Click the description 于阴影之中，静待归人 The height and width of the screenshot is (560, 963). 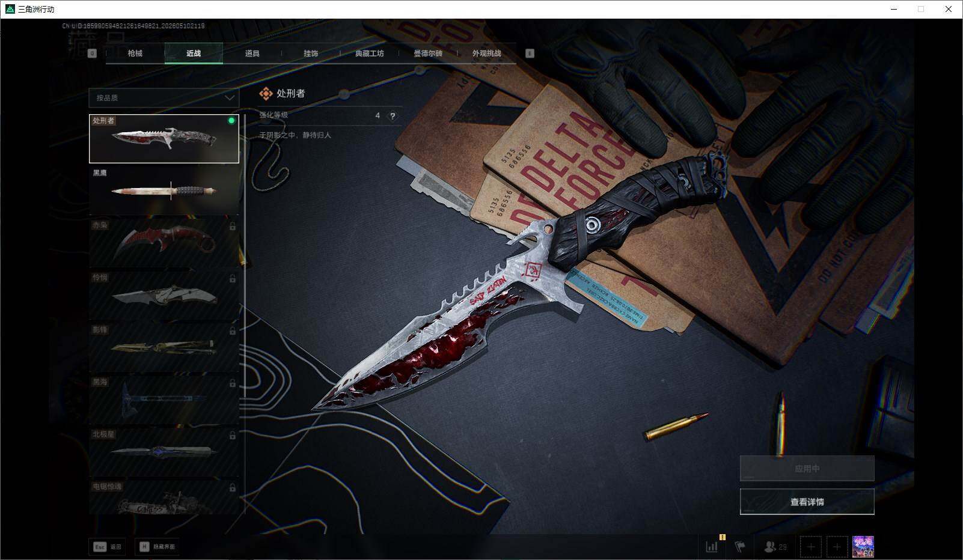pyautogui.click(x=295, y=135)
